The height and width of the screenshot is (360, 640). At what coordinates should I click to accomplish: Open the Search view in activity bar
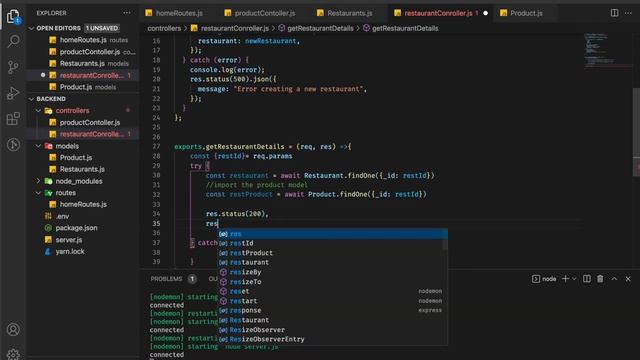point(13,41)
